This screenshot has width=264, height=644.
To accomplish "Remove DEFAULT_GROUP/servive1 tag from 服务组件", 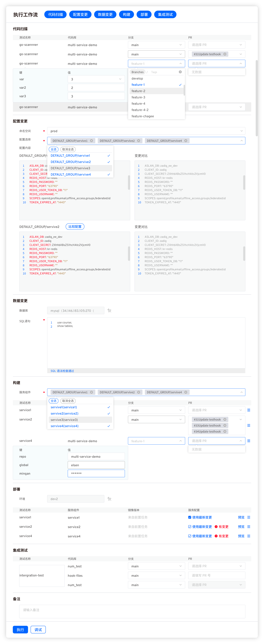I will click(91, 392).
